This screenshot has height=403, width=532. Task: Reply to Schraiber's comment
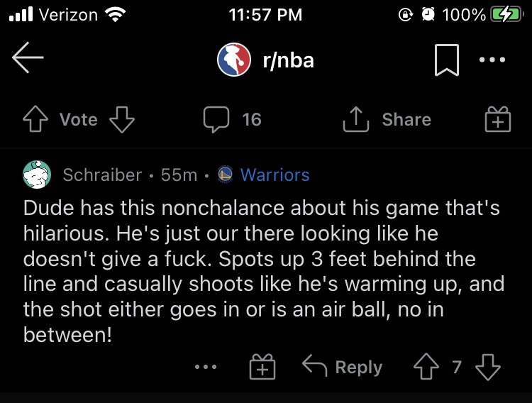coord(343,367)
